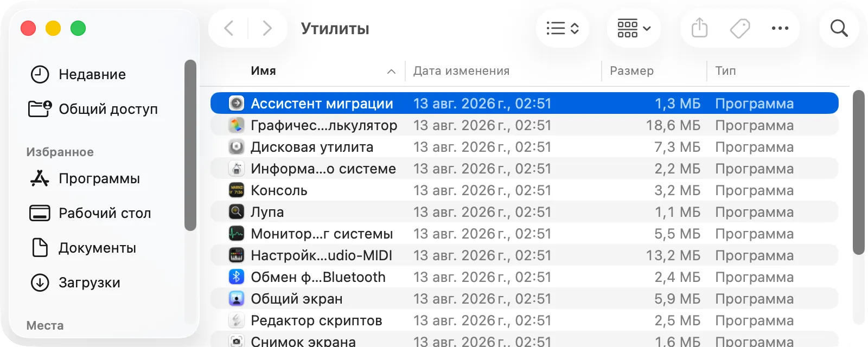The image size is (868, 347).
Task: Click the 13,2 МБ size value
Action: point(673,255)
